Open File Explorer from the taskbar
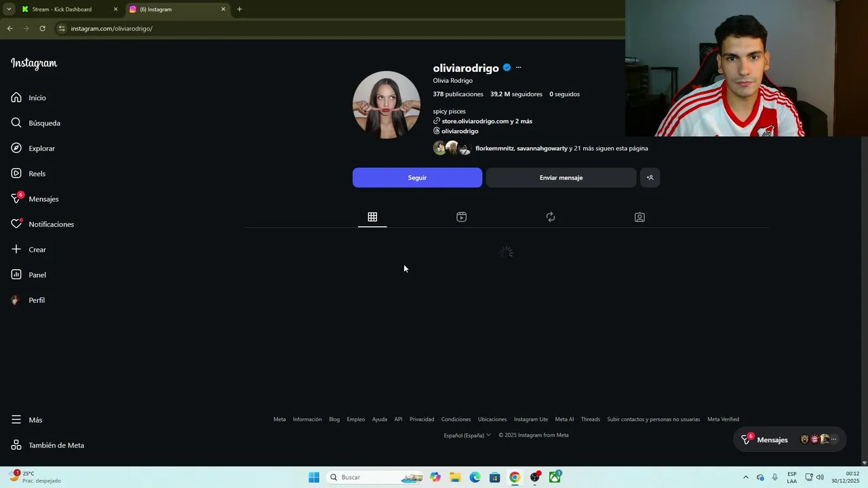 click(x=455, y=477)
